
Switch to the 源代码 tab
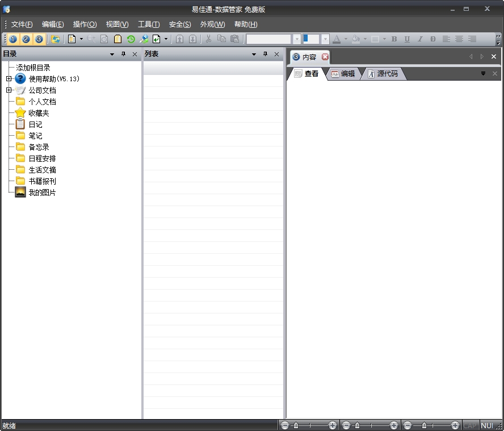coord(383,74)
